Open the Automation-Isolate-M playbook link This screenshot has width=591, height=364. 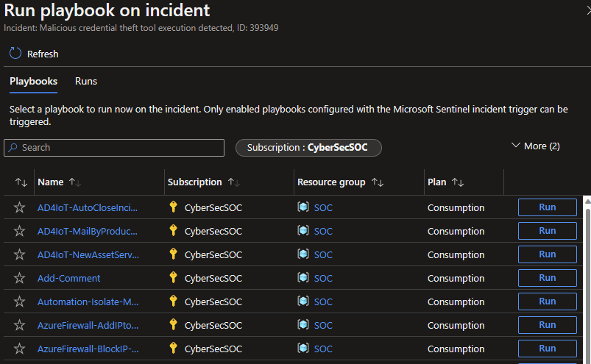(x=88, y=302)
